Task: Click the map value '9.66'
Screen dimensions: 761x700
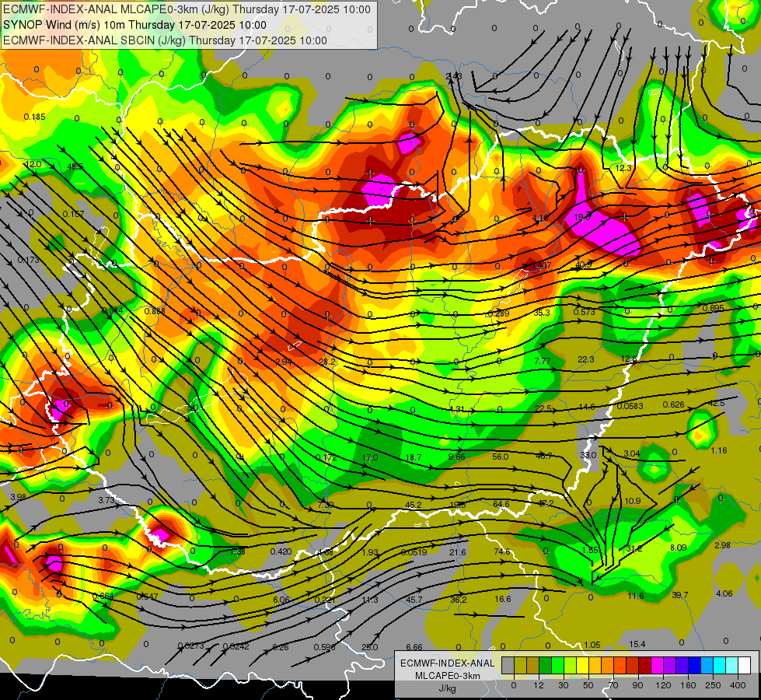Action: pos(457,457)
